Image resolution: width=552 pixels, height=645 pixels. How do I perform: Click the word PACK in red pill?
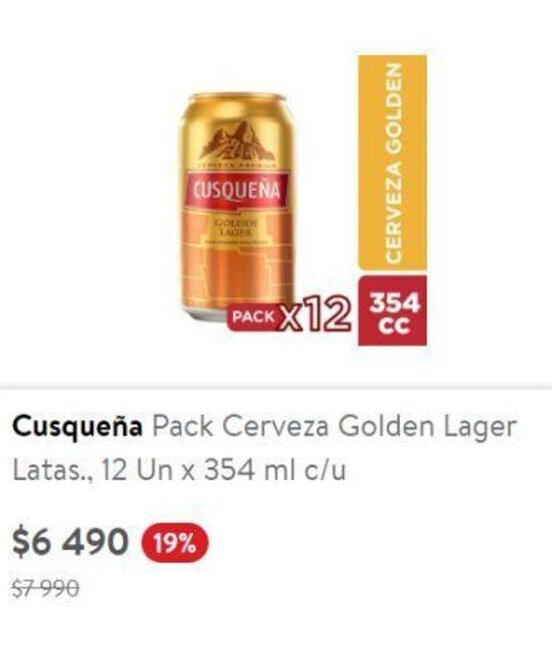[253, 317]
